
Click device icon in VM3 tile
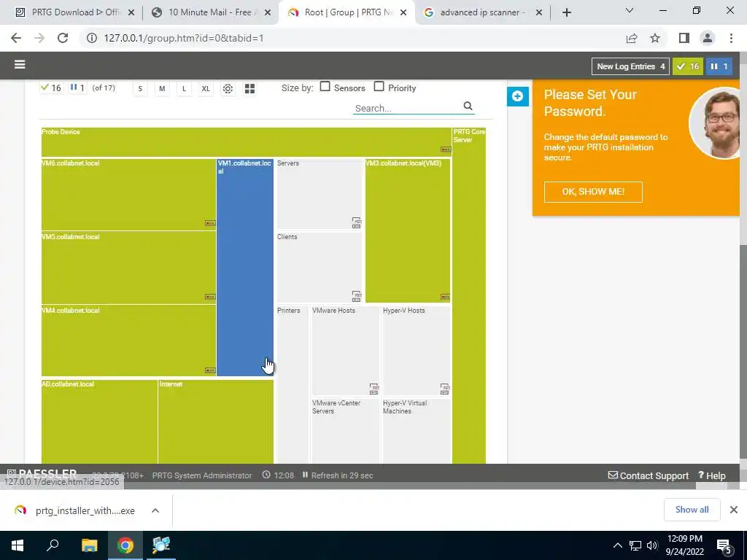tap(445, 297)
